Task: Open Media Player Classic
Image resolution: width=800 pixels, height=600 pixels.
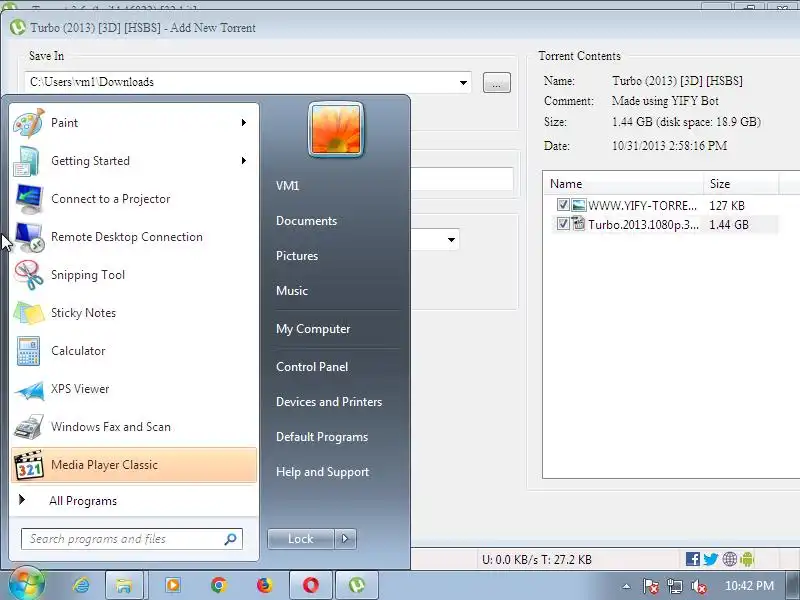Action: 134,465
